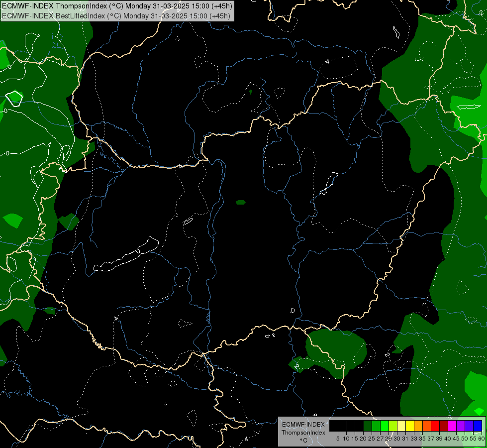Pick the orange 33–35 legend swatch
Screen dimensions: 487x448
[418, 426]
